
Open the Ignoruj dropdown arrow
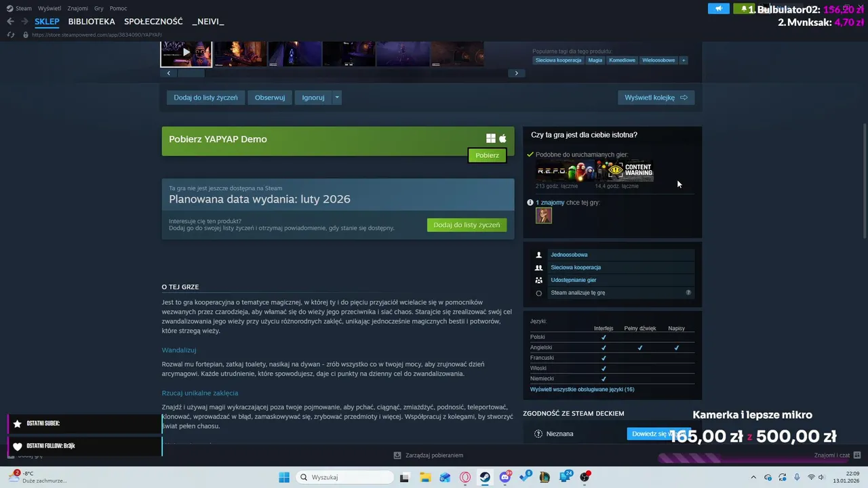(337, 98)
